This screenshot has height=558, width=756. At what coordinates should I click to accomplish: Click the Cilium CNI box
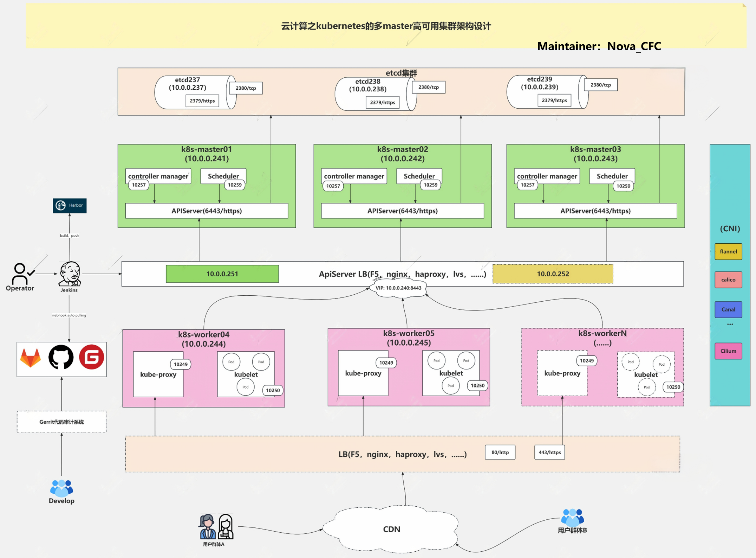click(728, 351)
